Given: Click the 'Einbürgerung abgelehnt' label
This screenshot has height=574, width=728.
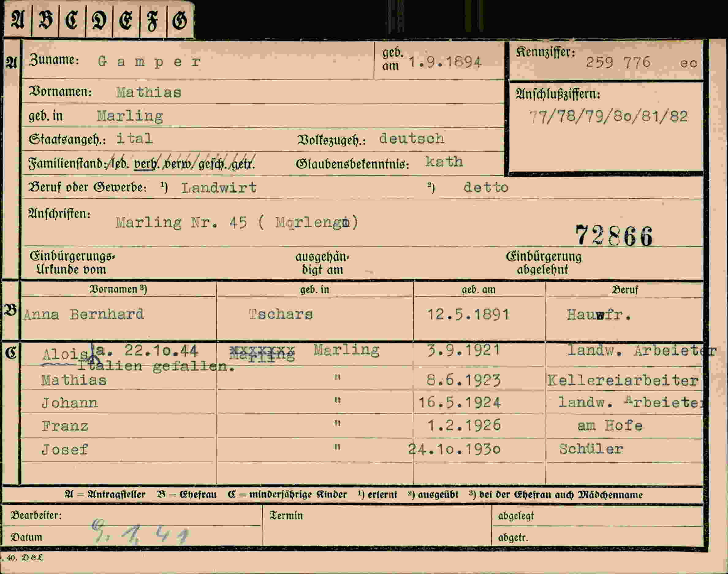Looking at the screenshot, I should pyautogui.click(x=544, y=263).
